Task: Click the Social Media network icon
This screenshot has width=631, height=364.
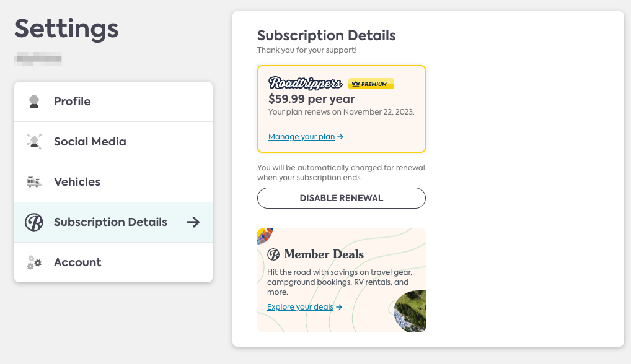Action: (x=34, y=142)
